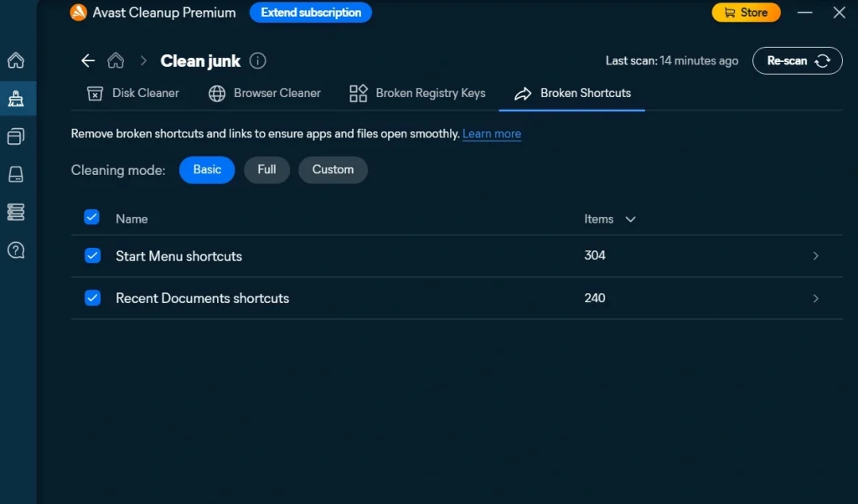Open the Home icon in the left sidebar
The image size is (858, 504).
16,60
